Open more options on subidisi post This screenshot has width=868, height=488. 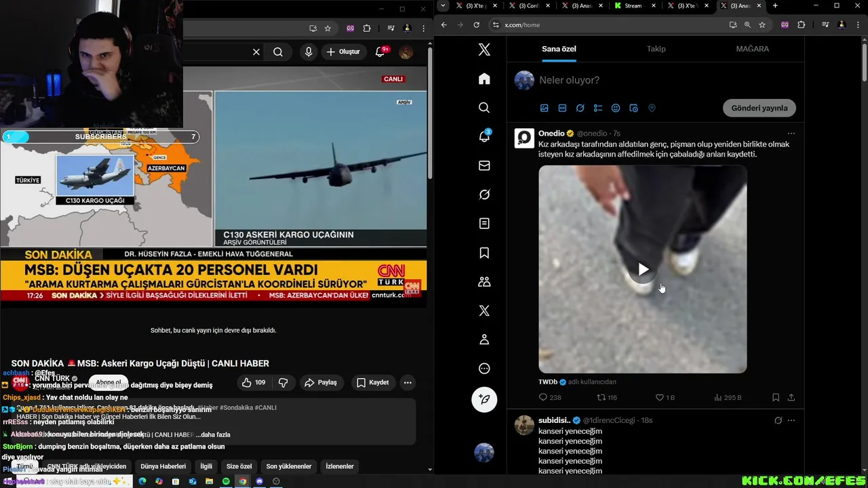point(791,420)
